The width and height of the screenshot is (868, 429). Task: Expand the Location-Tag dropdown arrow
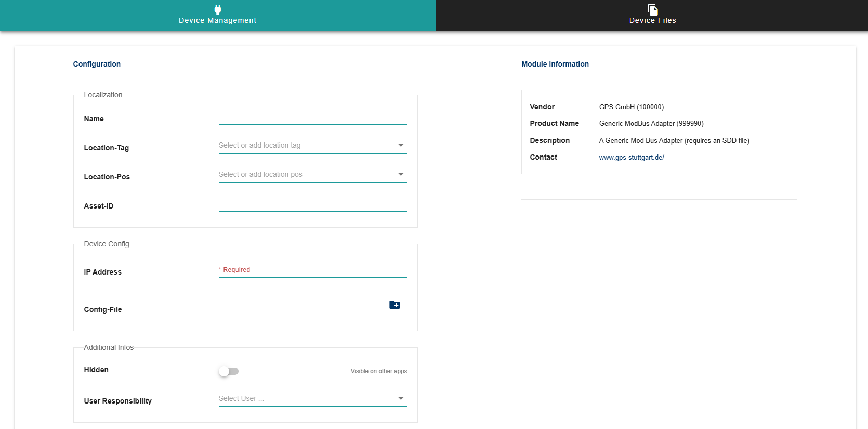coord(401,146)
